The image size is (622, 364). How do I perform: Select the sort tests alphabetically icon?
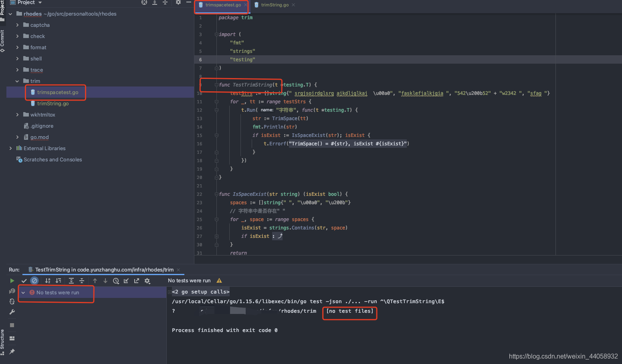tap(47, 280)
